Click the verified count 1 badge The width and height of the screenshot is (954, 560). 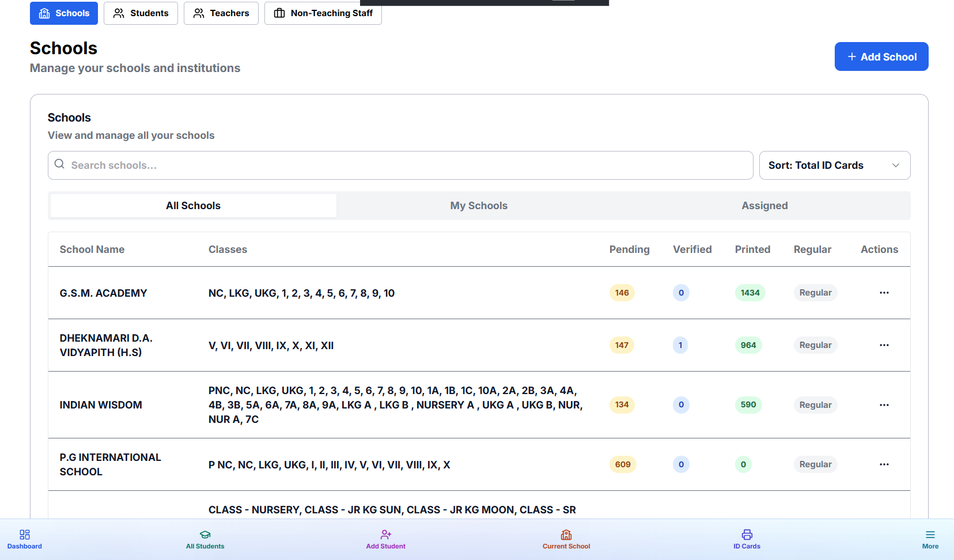tap(680, 345)
